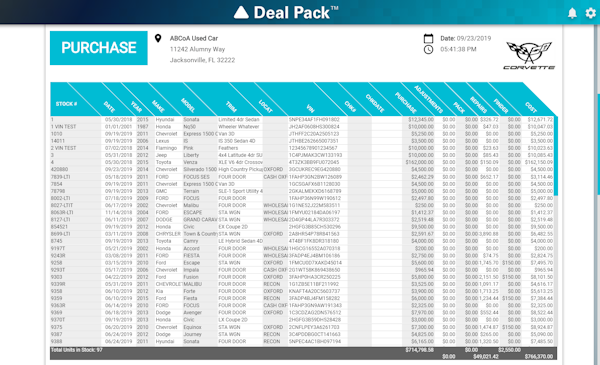Click VIN 5NPE34AF1FH091802

pyautogui.click(x=314, y=119)
